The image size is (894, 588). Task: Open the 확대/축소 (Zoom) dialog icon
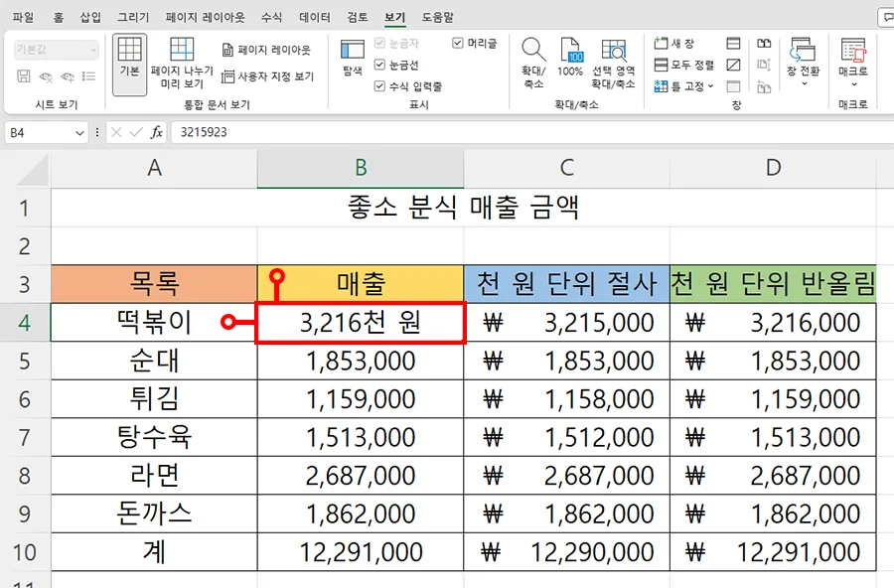pyautogui.click(x=533, y=60)
